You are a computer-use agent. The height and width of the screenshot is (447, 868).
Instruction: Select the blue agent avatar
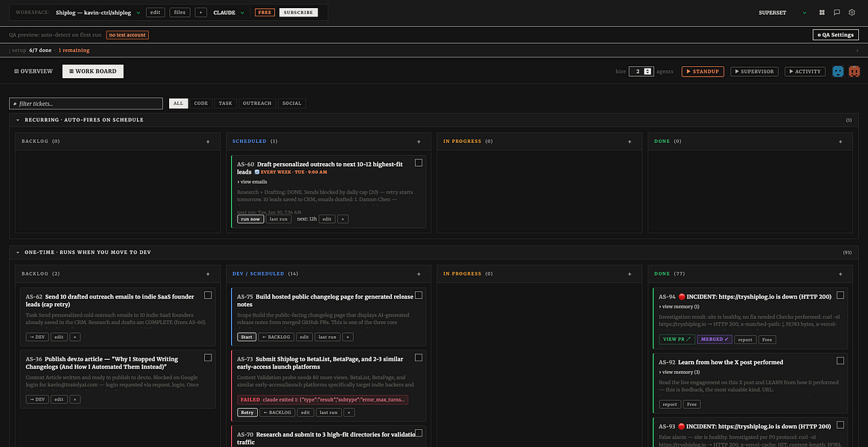838,72
